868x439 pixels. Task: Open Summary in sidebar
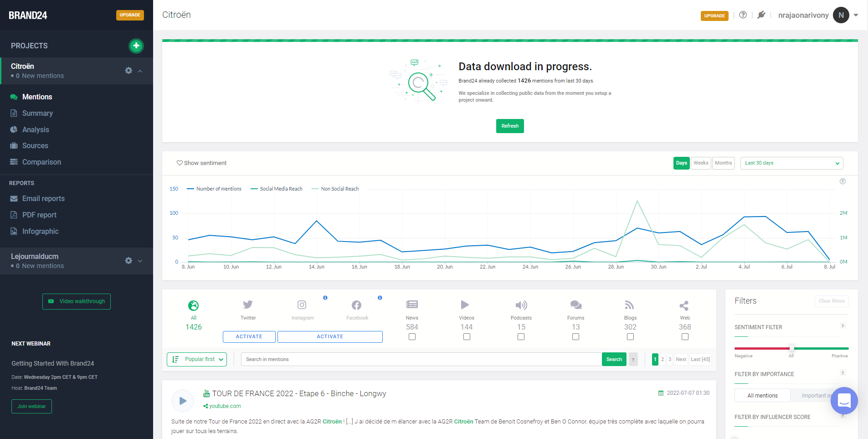[x=37, y=113]
